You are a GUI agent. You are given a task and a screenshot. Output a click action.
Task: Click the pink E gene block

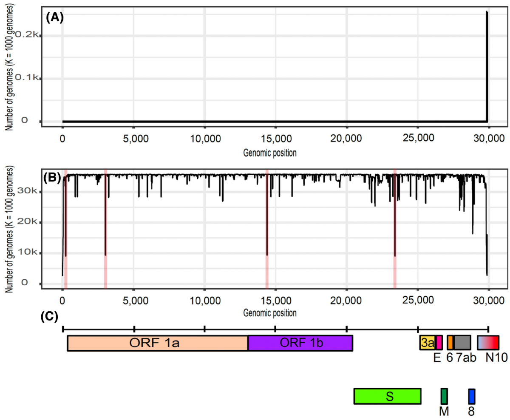click(x=439, y=343)
